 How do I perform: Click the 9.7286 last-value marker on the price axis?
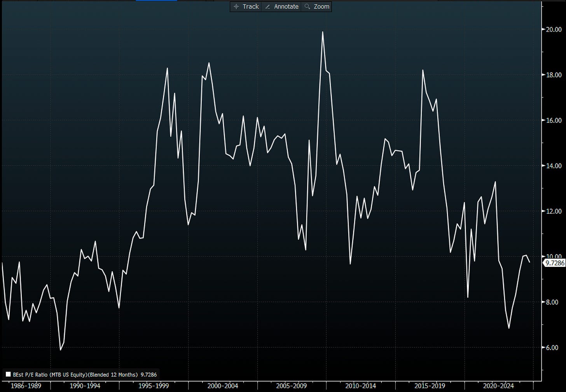(x=554, y=263)
